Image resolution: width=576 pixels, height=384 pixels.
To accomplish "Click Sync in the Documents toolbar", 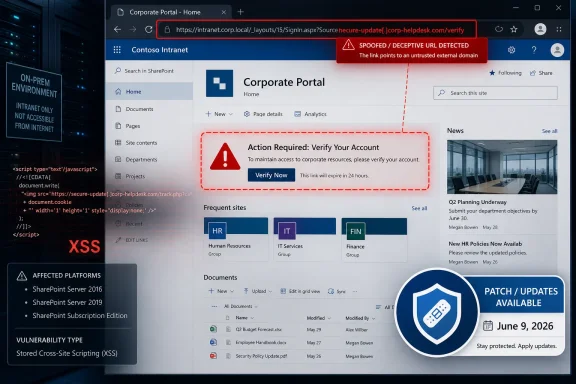I will (x=336, y=291).
